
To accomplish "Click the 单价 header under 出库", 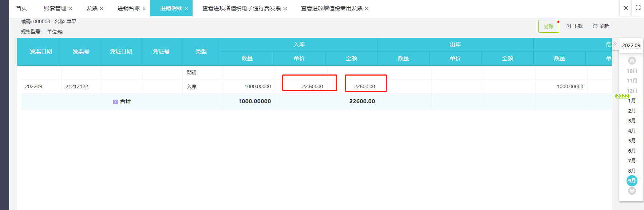I will point(455,58).
